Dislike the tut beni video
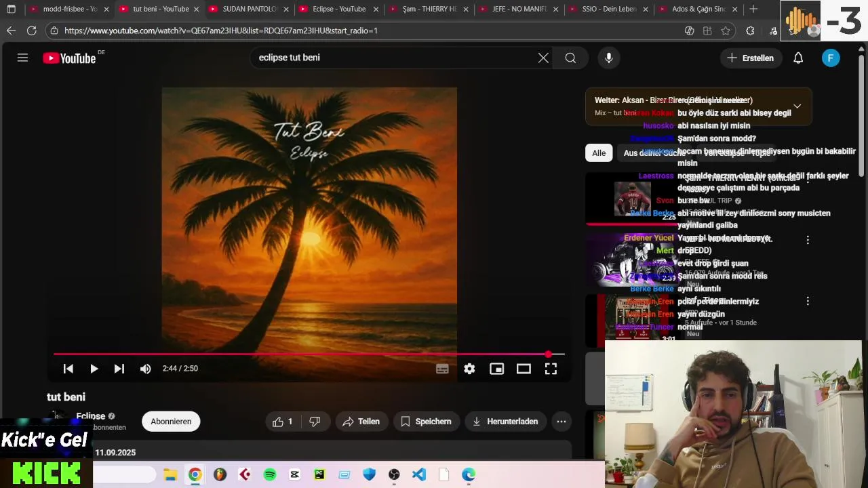Viewport: 868px width, 488px height. pos(315,422)
